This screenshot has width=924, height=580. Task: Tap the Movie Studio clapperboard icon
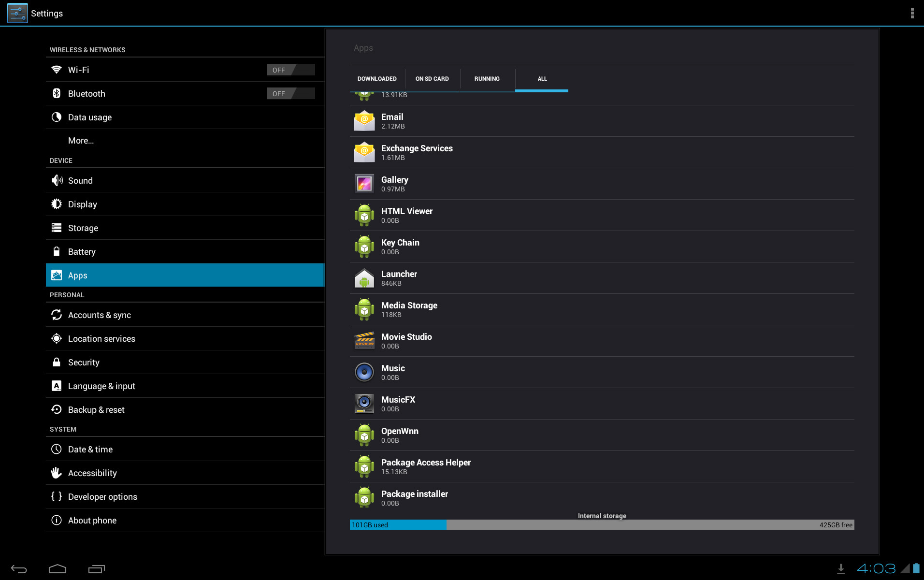[x=364, y=341]
